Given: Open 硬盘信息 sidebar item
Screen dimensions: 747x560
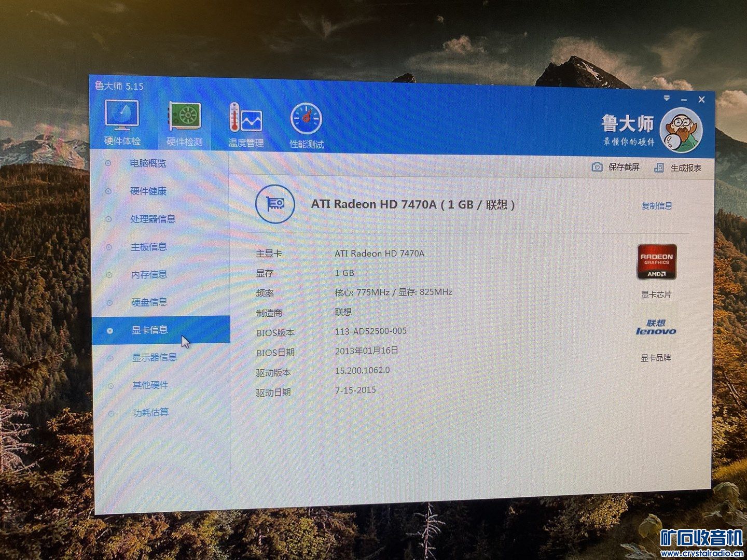Looking at the screenshot, I should 149,302.
